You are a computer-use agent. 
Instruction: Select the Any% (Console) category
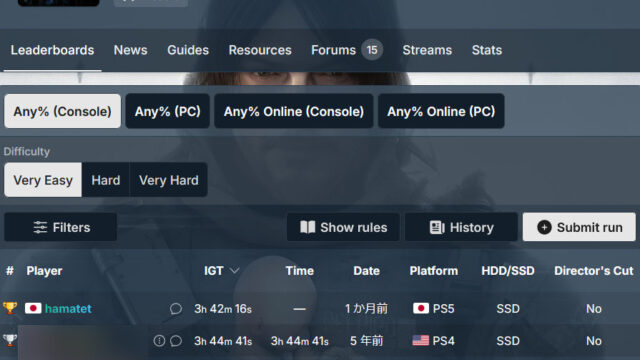click(62, 111)
